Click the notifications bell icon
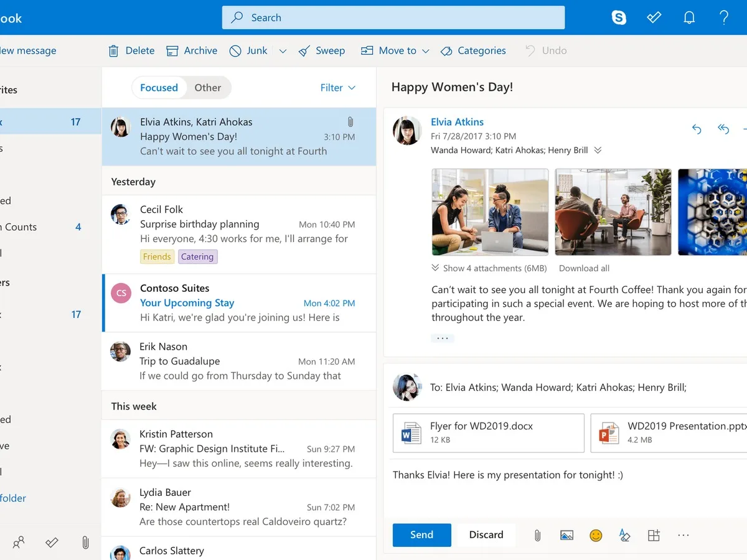Image resolution: width=747 pixels, height=560 pixels. pyautogui.click(x=689, y=17)
